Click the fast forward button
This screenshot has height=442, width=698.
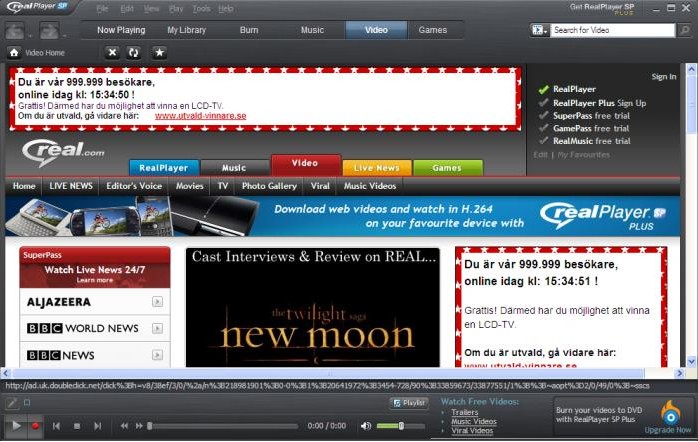tap(139, 426)
